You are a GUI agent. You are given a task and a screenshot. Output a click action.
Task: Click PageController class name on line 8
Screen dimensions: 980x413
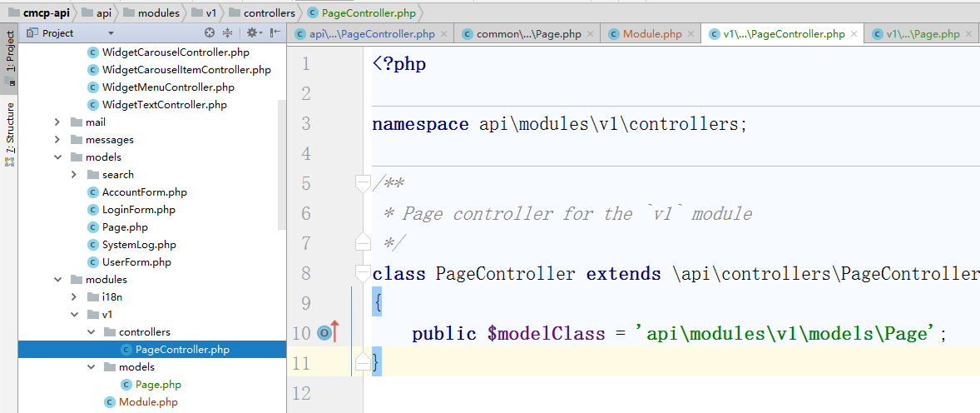505,274
